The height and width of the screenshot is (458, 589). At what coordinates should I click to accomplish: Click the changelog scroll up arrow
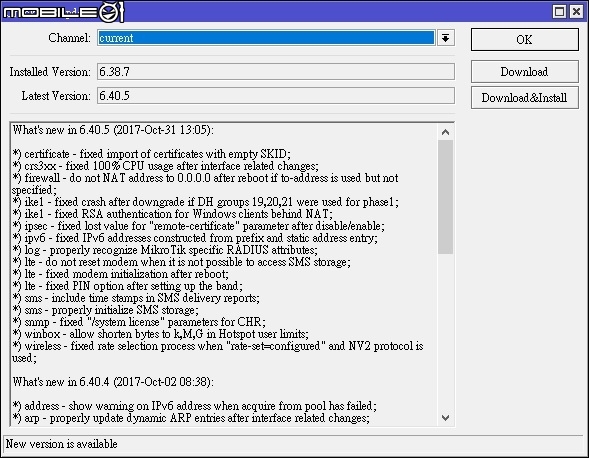pyautogui.click(x=446, y=132)
